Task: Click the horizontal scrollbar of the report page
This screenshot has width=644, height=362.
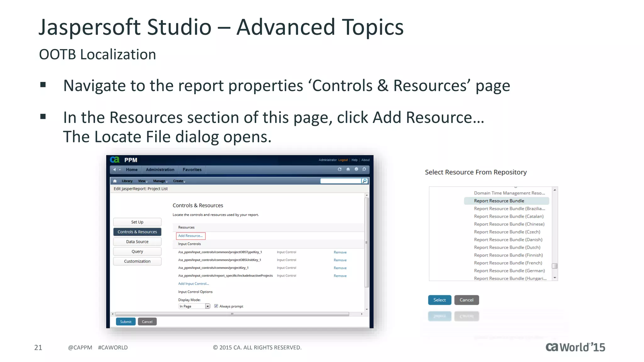Action: (232, 314)
